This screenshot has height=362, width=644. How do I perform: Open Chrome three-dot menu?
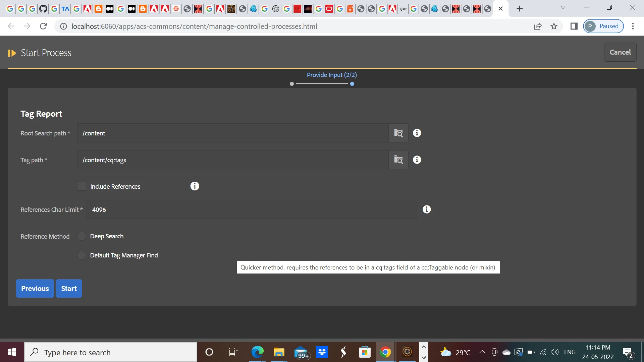(x=633, y=26)
